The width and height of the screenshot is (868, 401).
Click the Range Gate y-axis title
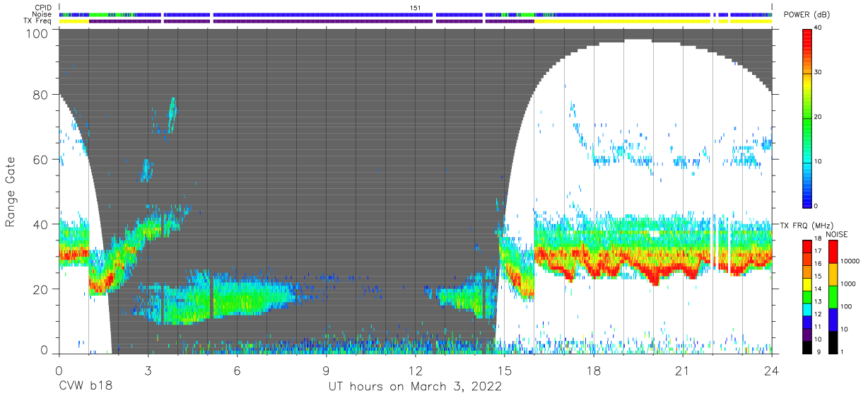[11, 192]
